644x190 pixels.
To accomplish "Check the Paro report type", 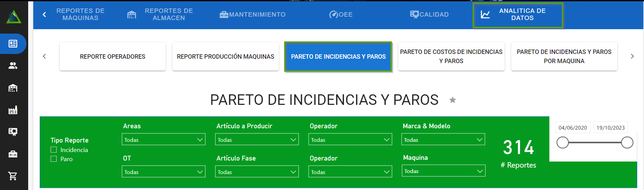I will (x=54, y=159).
